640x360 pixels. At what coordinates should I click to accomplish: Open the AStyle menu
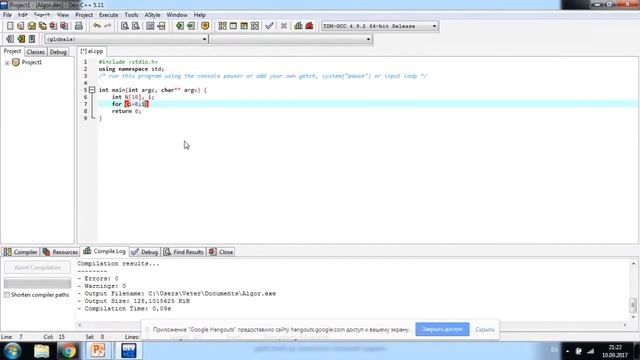[152, 15]
